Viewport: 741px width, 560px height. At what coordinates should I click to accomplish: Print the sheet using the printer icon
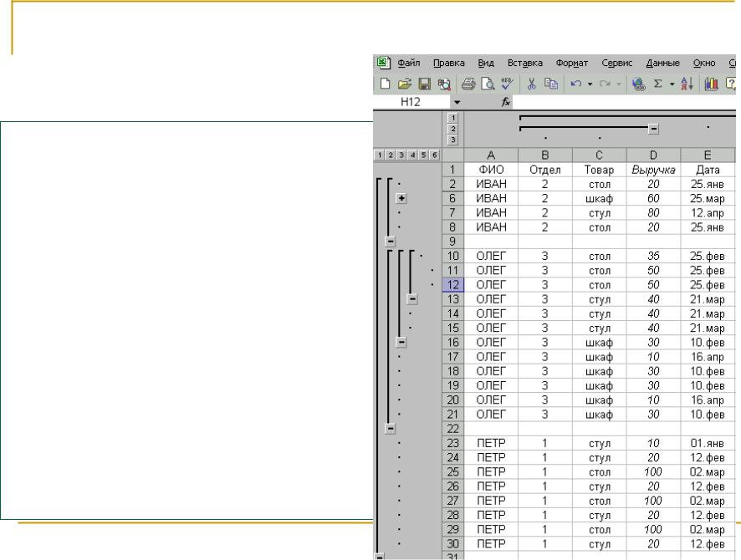pyautogui.click(x=468, y=84)
